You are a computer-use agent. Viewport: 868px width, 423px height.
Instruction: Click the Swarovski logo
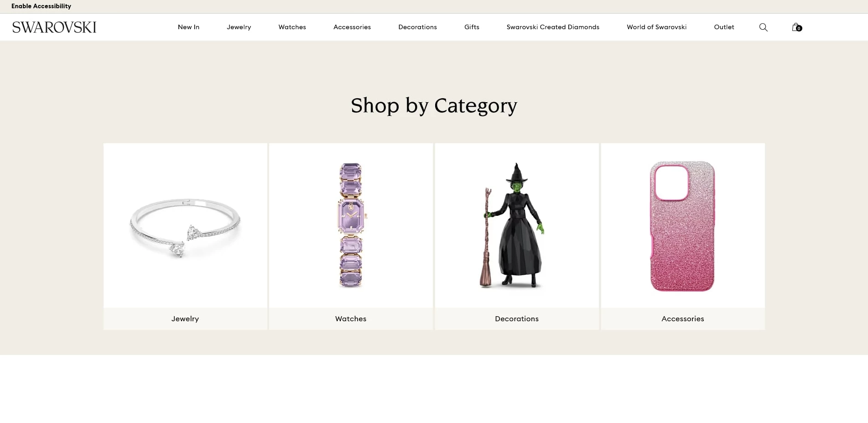[x=54, y=27]
